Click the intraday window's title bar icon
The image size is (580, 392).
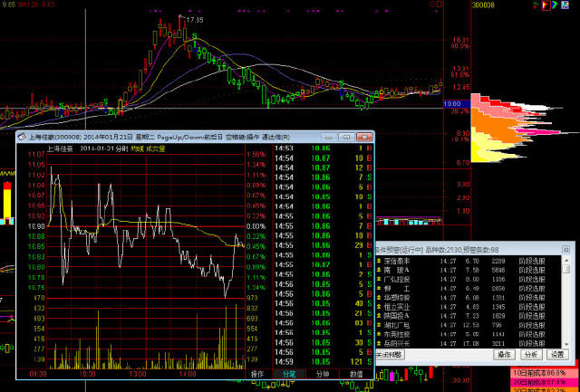[x=22, y=137]
